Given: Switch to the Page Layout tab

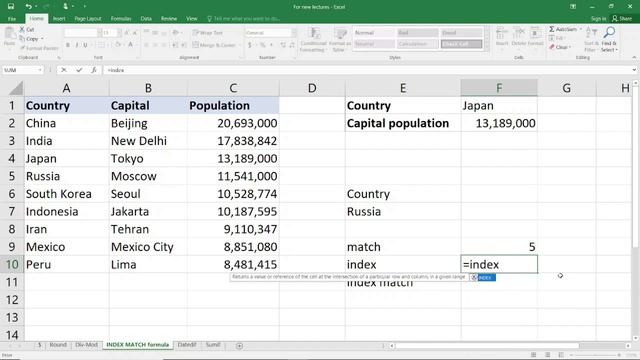Looking at the screenshot, I should coord(88,19).
